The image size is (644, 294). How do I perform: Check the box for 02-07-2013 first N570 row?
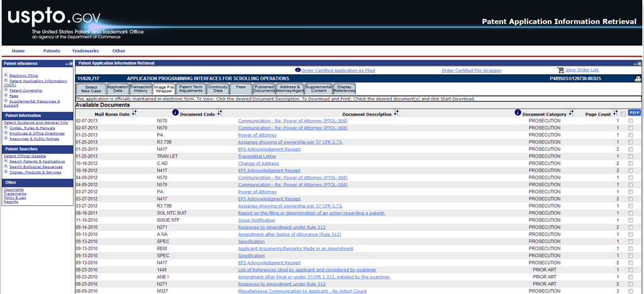[x=630, y=121]
